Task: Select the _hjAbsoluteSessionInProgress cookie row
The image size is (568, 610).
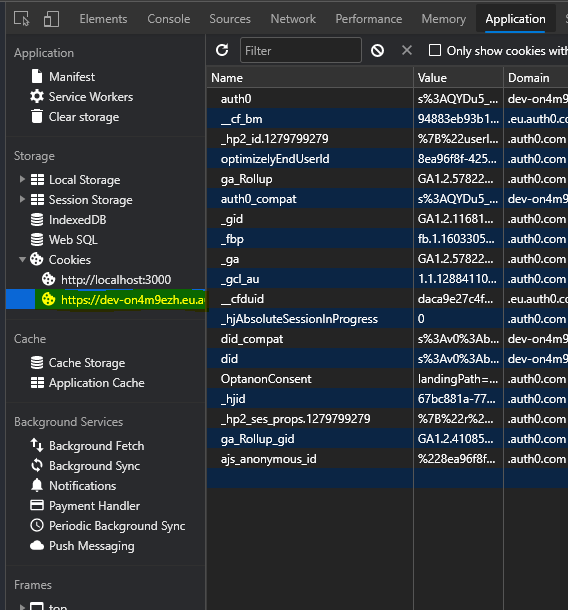Action: pos(387,319)
